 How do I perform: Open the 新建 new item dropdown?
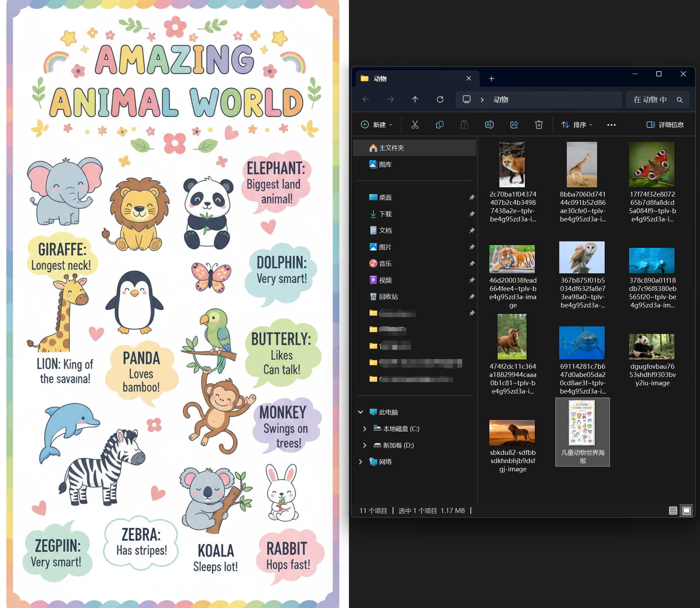click(x=376, y=125)
